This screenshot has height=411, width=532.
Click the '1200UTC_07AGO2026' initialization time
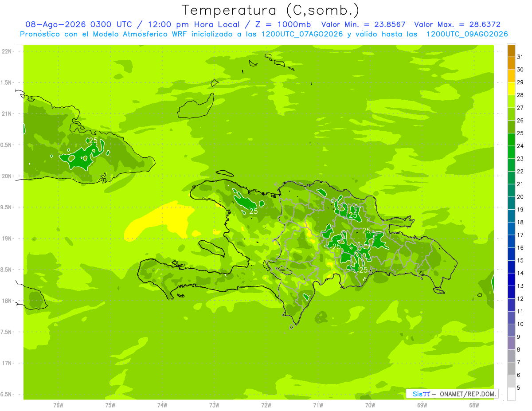tap(302, 34)
